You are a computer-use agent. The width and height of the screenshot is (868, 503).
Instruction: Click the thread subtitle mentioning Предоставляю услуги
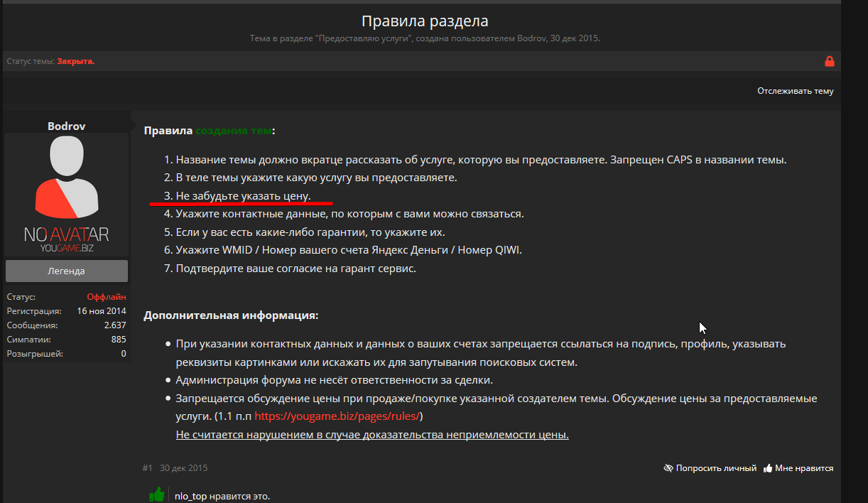click(x=425, y=38)
